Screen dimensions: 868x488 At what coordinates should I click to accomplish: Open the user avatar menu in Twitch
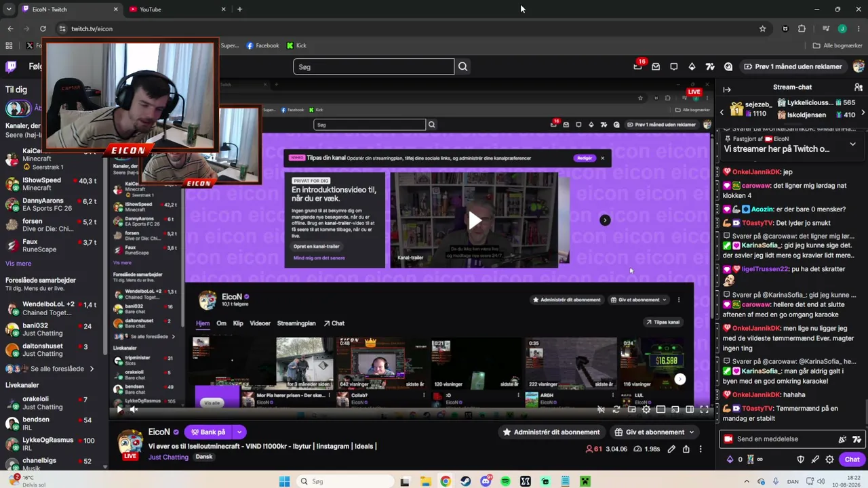point(859,66)
